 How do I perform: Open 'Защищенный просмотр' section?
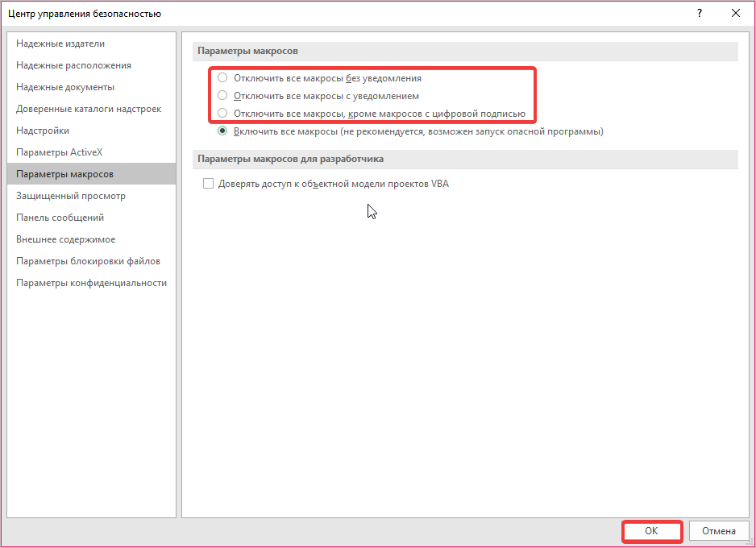point(71,196)
